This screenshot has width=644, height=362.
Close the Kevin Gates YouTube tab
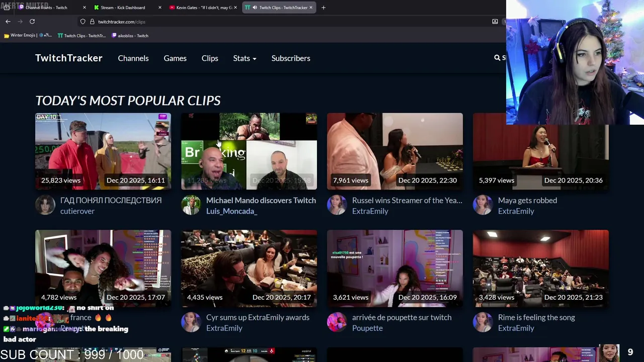coord(235,8)
